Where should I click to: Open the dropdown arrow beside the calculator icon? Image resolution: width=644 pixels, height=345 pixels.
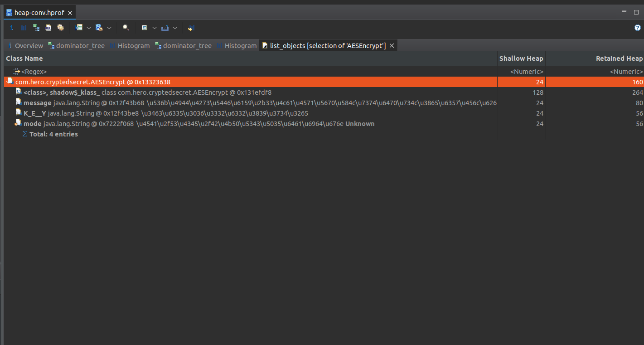click(155, 28)
